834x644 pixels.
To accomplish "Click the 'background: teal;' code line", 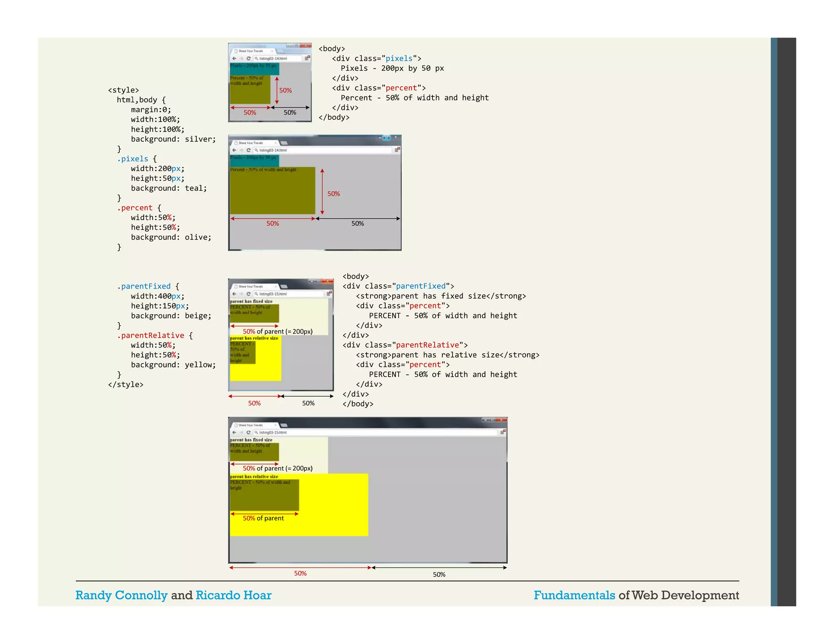I will tap(169, 188).
